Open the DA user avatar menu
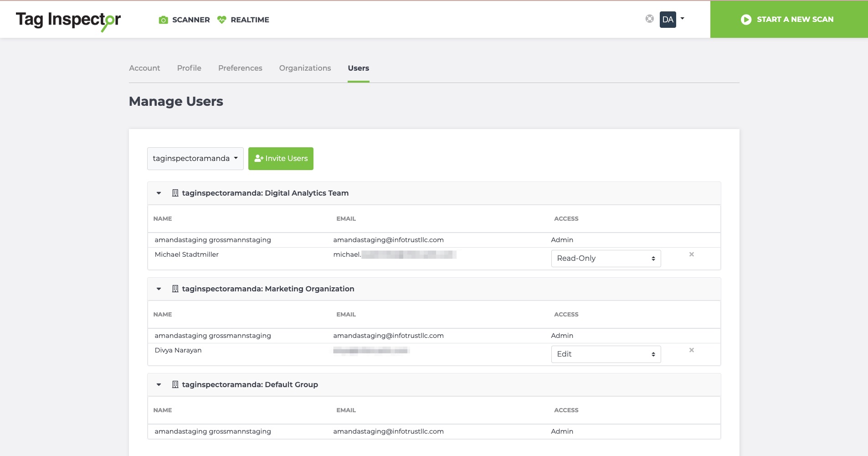 coord(668,20)
